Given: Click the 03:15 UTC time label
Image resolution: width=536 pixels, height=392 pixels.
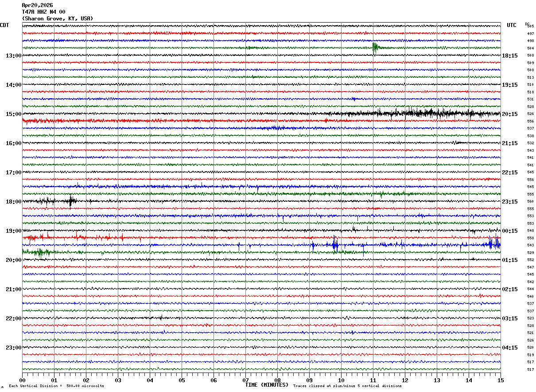Looking at the screenshot, I should pos(510,319).
